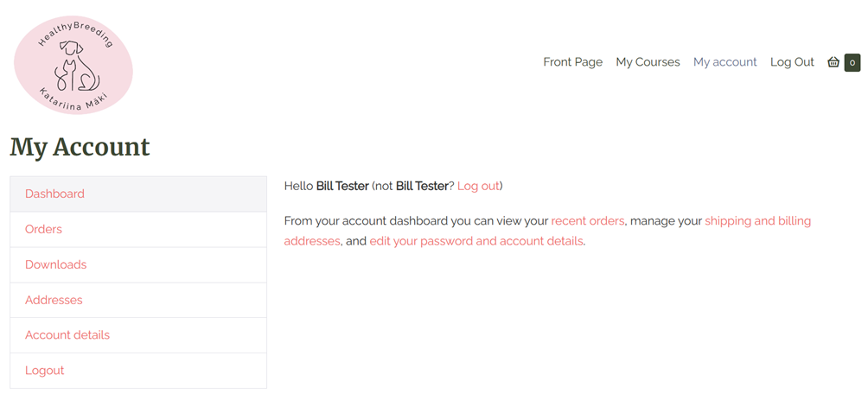Switch to Addresses in the sidebar

pos(138,300)
